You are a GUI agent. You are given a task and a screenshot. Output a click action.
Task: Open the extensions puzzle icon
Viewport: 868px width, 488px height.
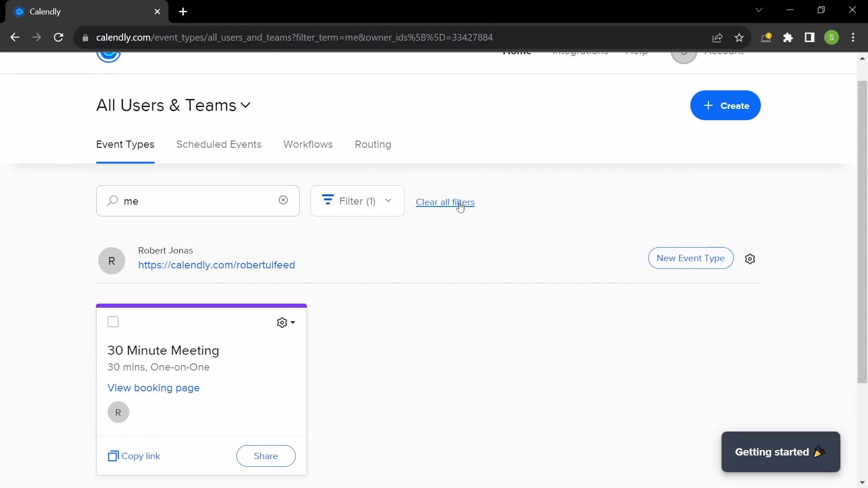click(x=788, y=38)
